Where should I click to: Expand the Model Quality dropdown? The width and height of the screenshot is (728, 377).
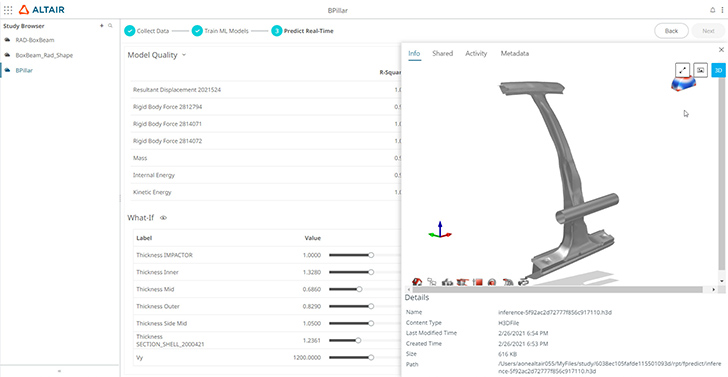184,55
